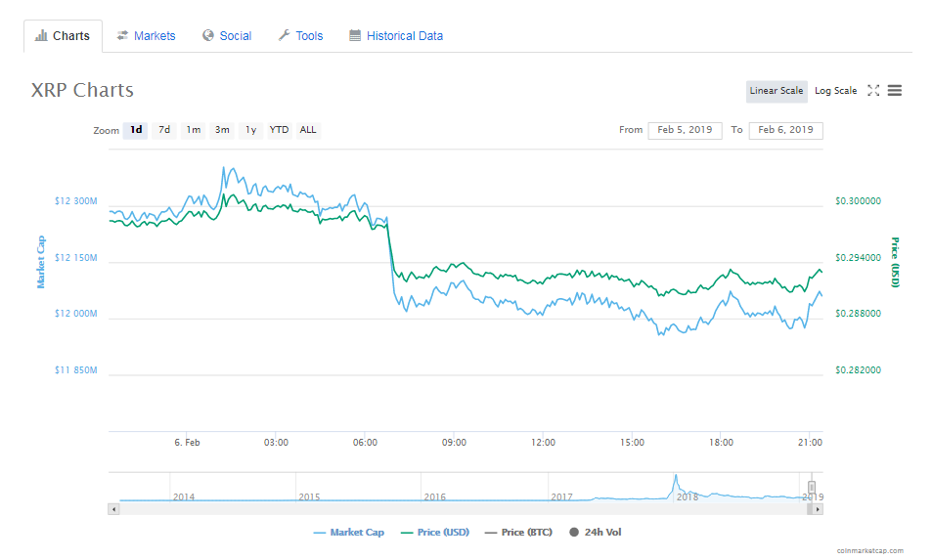Click the From date field
932x560 pixels.
coord(685,130)
